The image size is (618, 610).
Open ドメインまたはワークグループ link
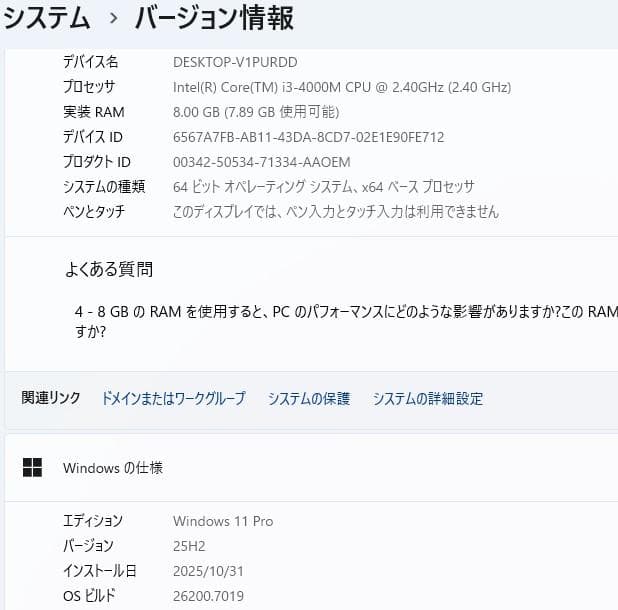173,398
